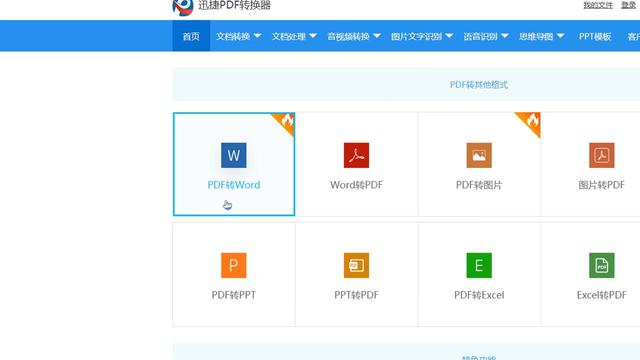Expand the 图片文字识别 dropdown
This screenshot has width=640, height=360.
tap(422, 36)
